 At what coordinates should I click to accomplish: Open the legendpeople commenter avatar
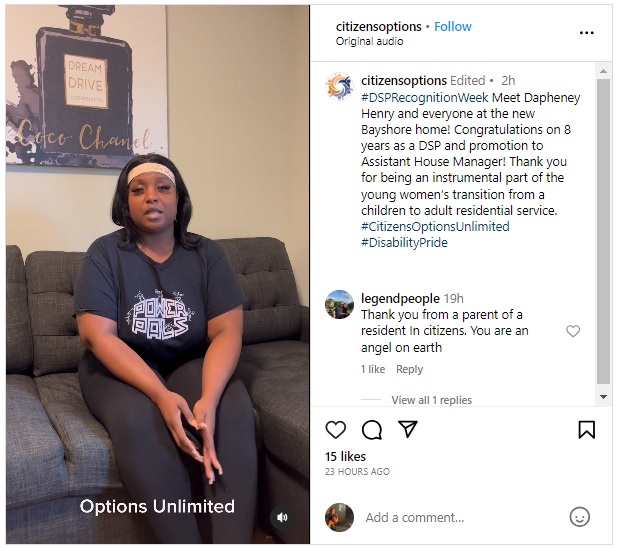pyautogui.click(x=339, y=304)
